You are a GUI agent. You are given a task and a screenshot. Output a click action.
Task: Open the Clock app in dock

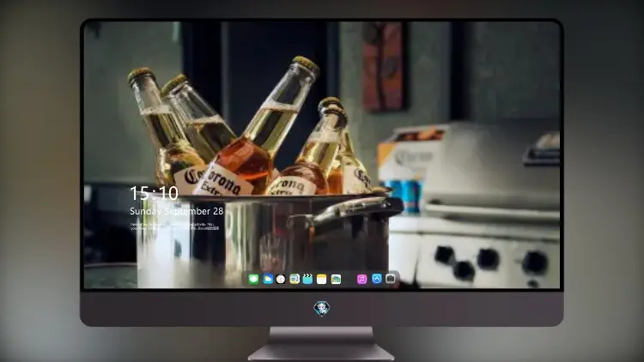pyautogui.click(x=281, y=279)
